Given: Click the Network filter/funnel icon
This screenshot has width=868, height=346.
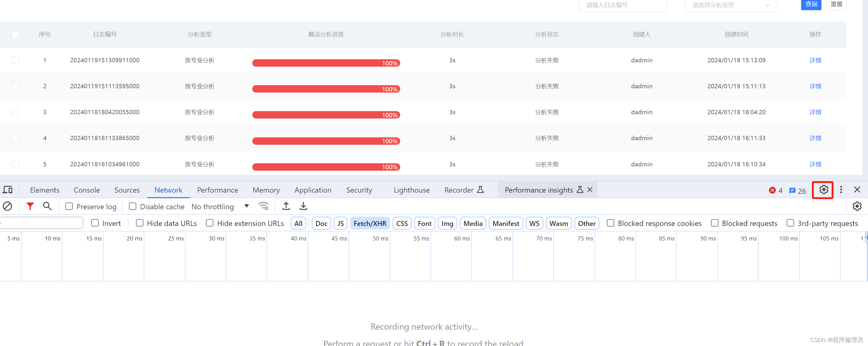Looking at the screenshot, I should tap(31, 206).
